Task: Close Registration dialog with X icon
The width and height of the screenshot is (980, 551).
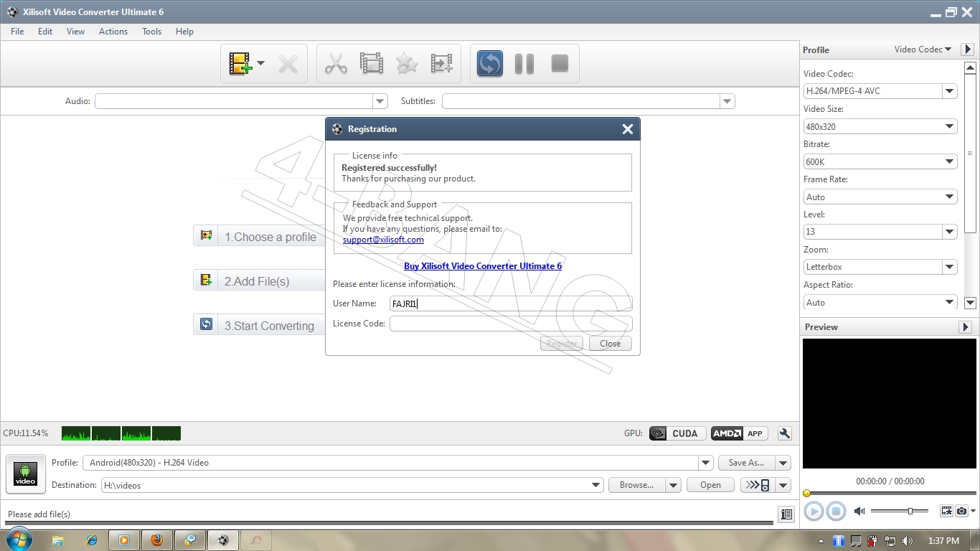Action: tap(628, 129)
